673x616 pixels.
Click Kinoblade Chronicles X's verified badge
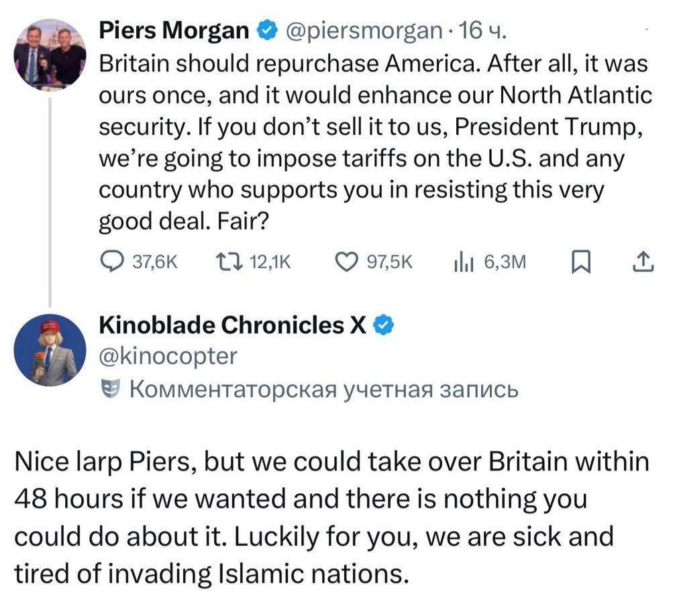(381, 325)
